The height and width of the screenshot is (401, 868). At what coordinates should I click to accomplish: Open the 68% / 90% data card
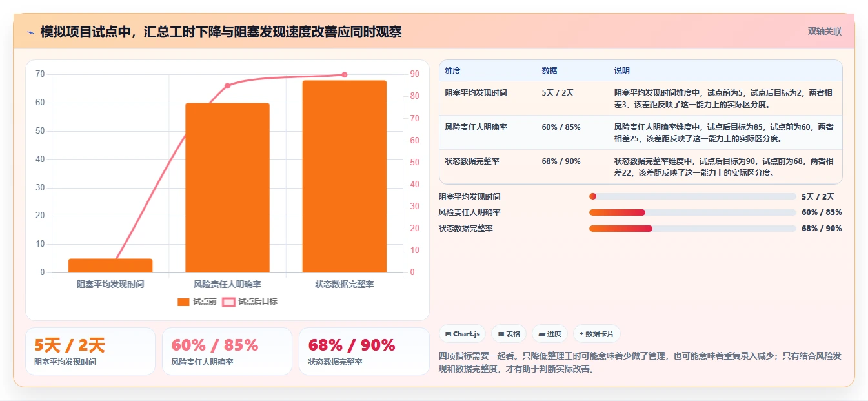(364, 351)
